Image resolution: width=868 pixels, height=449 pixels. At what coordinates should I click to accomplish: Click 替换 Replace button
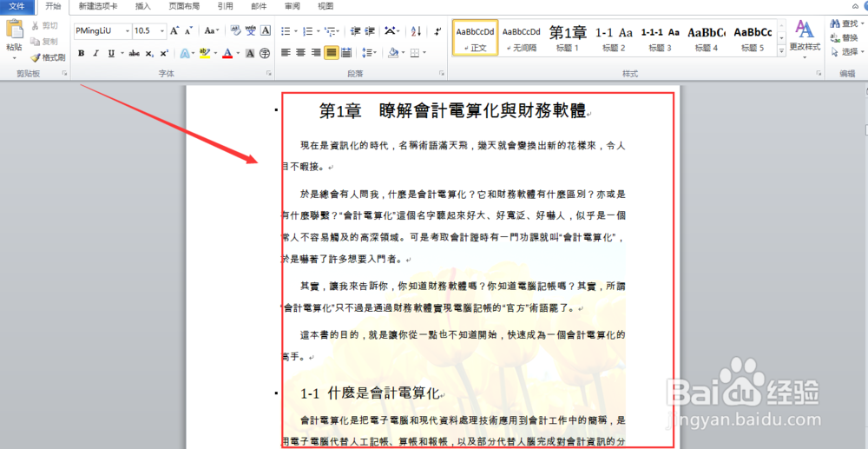(845, 37)
